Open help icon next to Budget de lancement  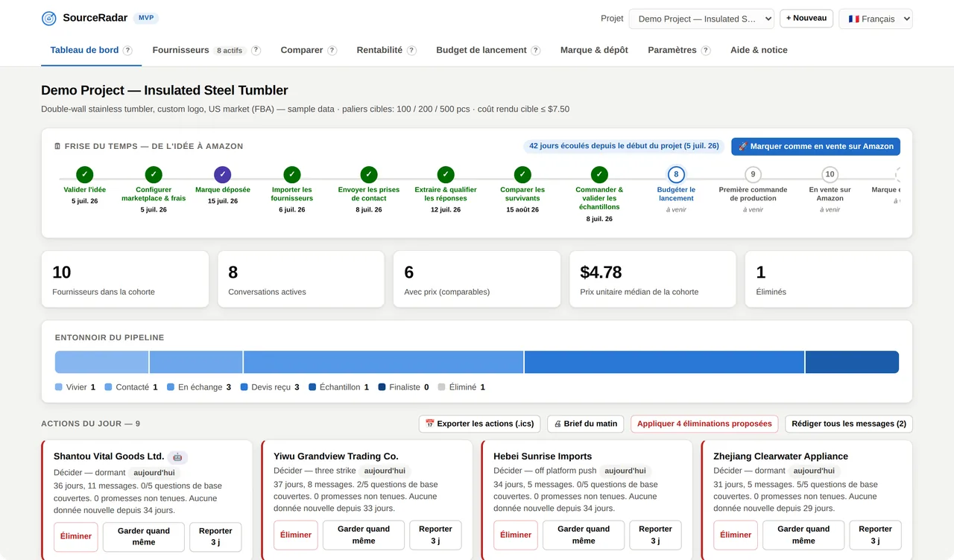(x=535, y=51)
